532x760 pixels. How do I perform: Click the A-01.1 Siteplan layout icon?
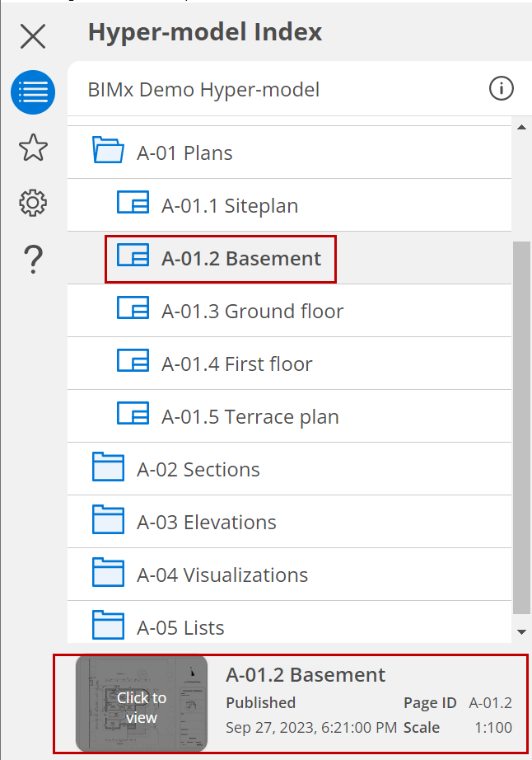(x=133, y=204)
